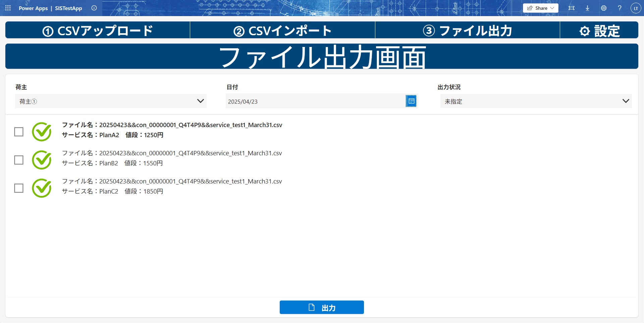Screen dimensions: 644x323
Task: Click the download icon in top bar
Action: [587, 8]
